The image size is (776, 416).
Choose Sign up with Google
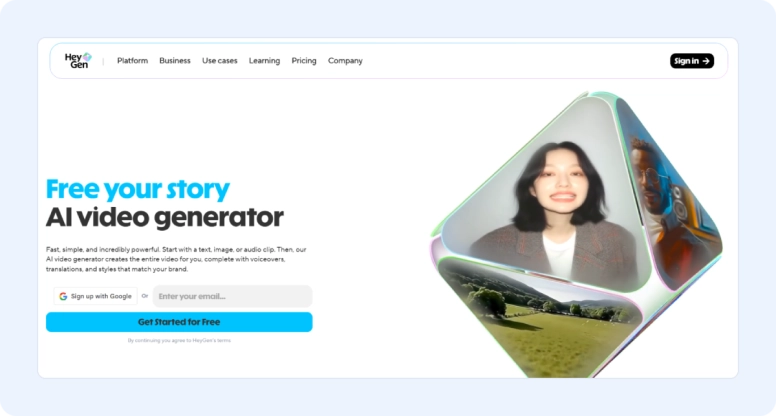(96, 296)
